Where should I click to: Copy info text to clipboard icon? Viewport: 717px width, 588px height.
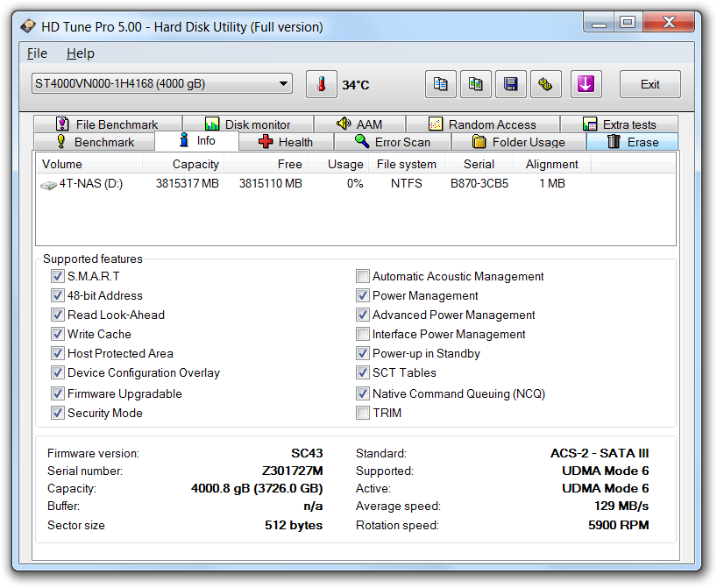click(441, 85)
